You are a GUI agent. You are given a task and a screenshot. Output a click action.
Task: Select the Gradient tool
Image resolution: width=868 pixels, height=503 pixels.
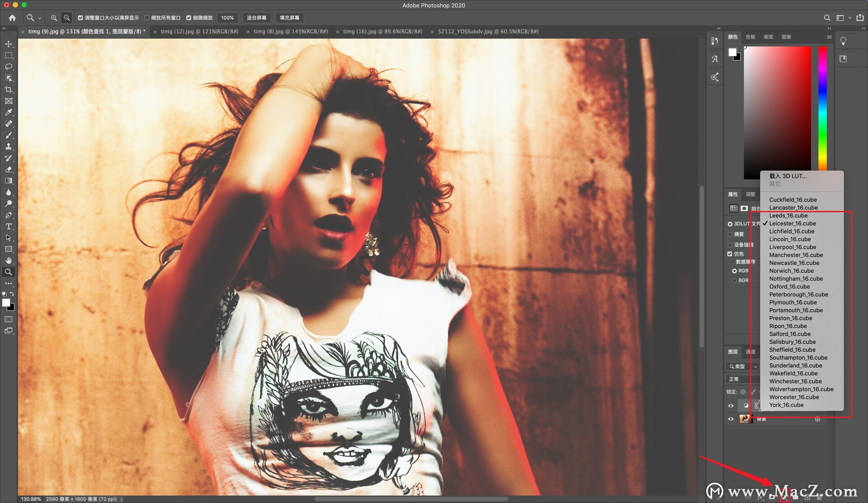coord(9,180)
